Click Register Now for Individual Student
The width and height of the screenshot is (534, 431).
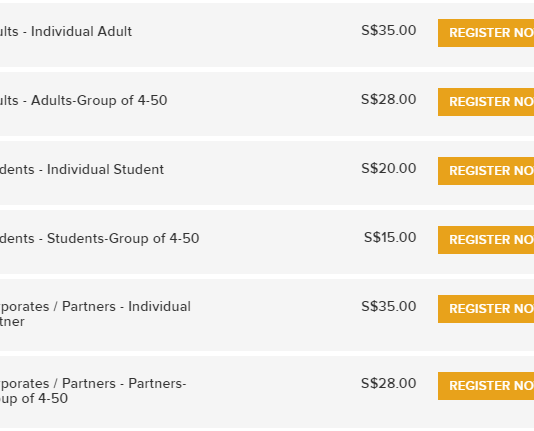click(x=486, y=171)
